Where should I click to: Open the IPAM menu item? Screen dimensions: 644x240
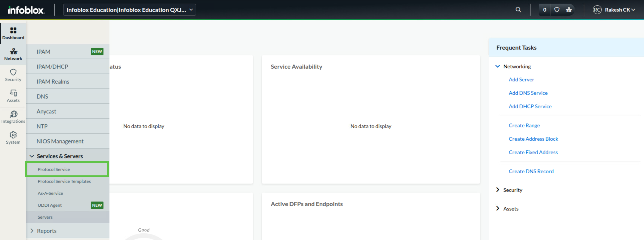pyautogui.click(x=67, y=52)
